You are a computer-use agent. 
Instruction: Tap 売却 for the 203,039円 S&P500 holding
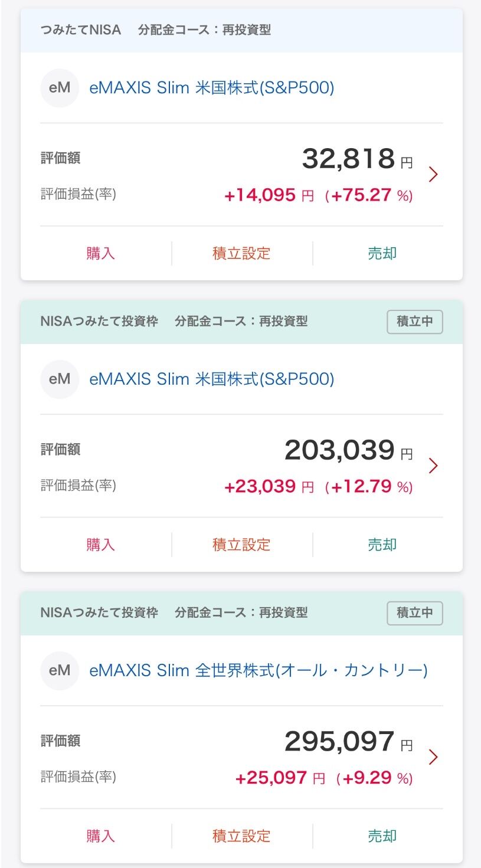pyautogui.click(x=382, y=545)
